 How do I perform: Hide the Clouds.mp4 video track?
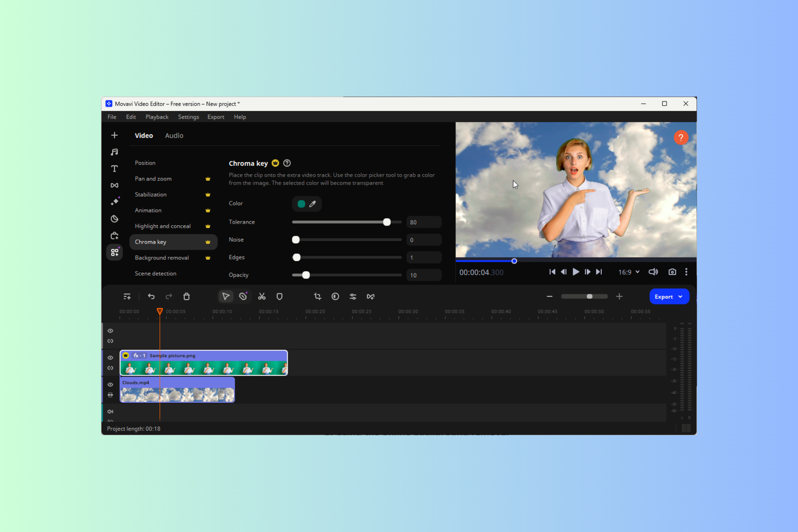(110, 384)
